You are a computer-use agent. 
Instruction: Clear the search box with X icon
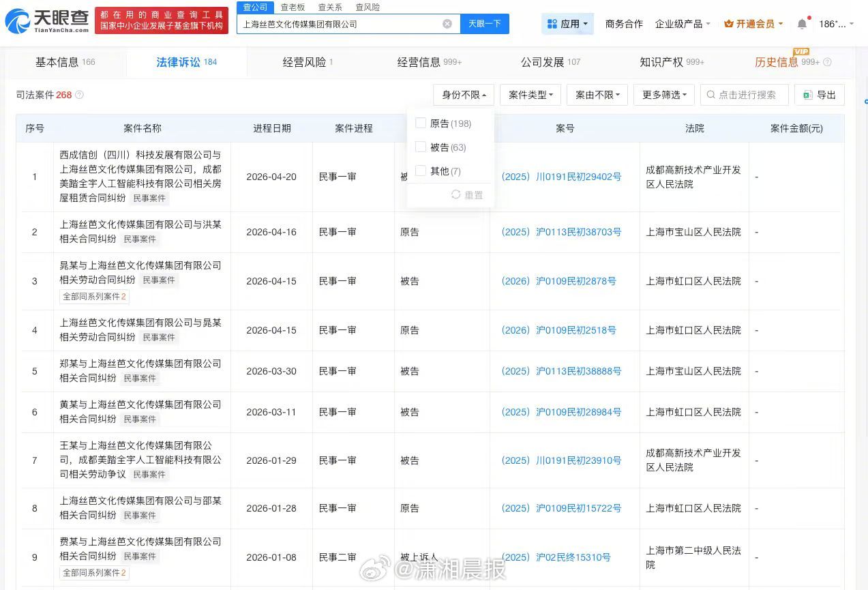[447, 24]
